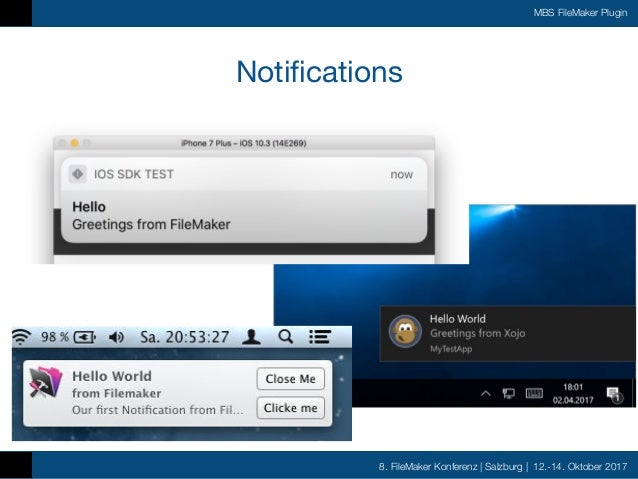This screenshot has height=479, width=638.
Task: Click the iOS SDK TEST app icon
Action: pyautogui.click(x=77, y=174)
